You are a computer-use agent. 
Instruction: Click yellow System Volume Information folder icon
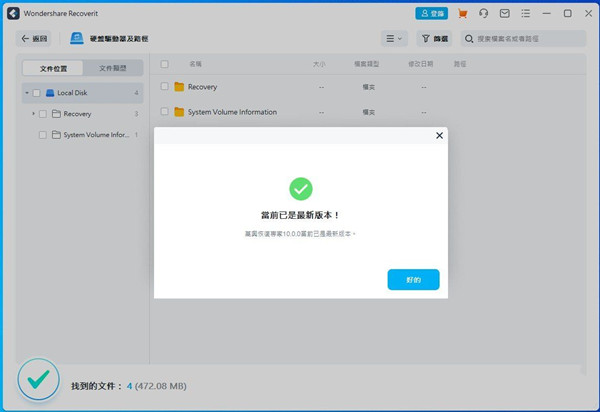[x=179, y=112]
